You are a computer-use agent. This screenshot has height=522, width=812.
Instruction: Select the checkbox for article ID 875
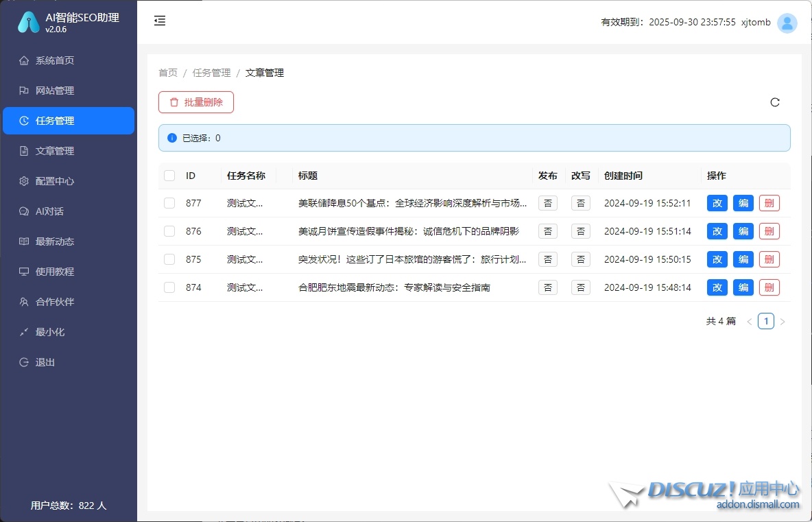coord(169,259)
